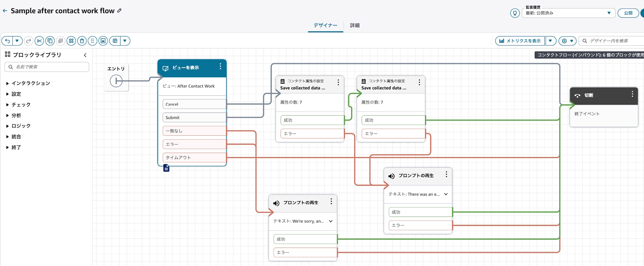Open the kebab menu of the 'There was an e...' prompt block
Viewport: 644px width, 266px height.
[x=446, y=174]
